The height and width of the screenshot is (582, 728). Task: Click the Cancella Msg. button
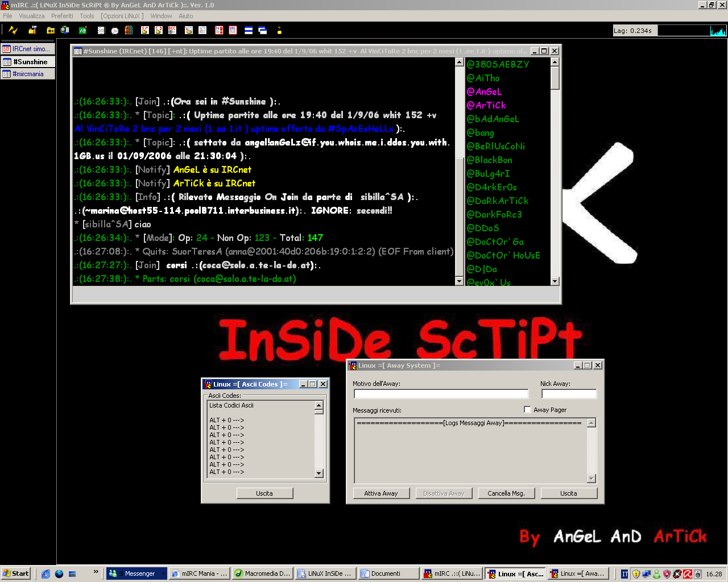[506, 493]
